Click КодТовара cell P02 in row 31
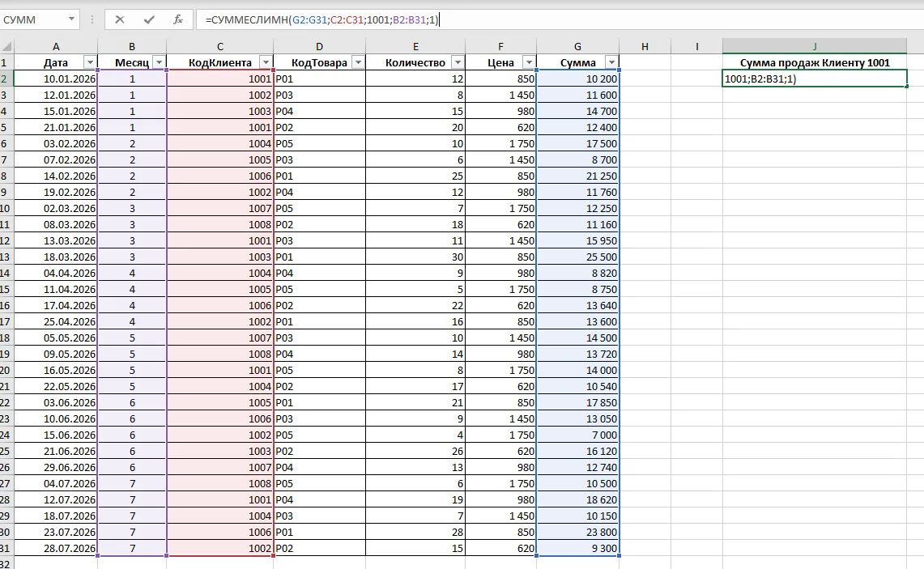Screen dimensions: 924x569 click(319, 549)
